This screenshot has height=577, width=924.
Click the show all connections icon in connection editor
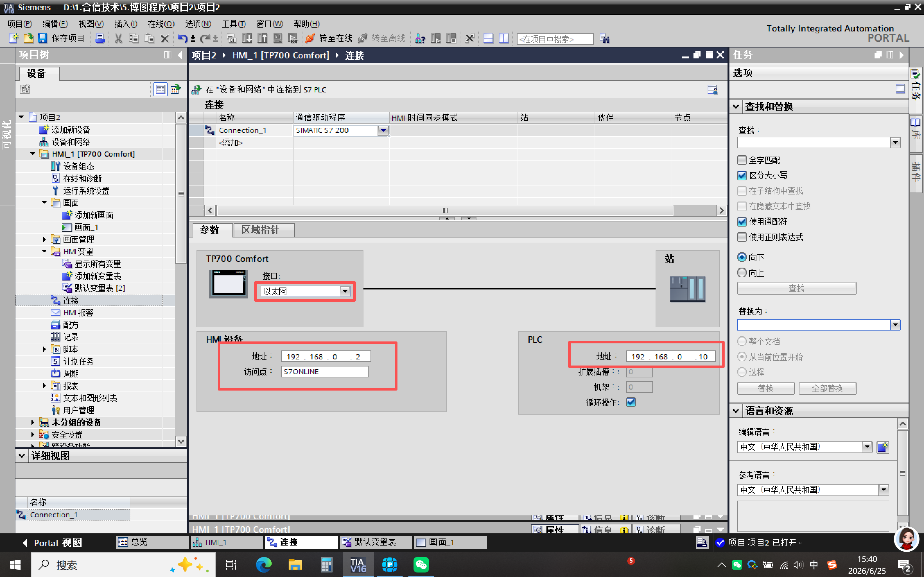tap(712, 90)
